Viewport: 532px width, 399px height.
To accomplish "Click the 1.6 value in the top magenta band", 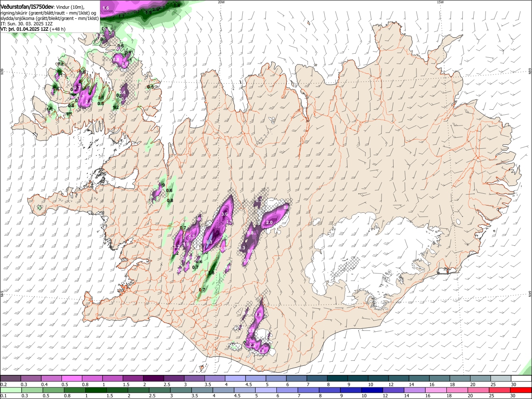I will click(106, 8).
